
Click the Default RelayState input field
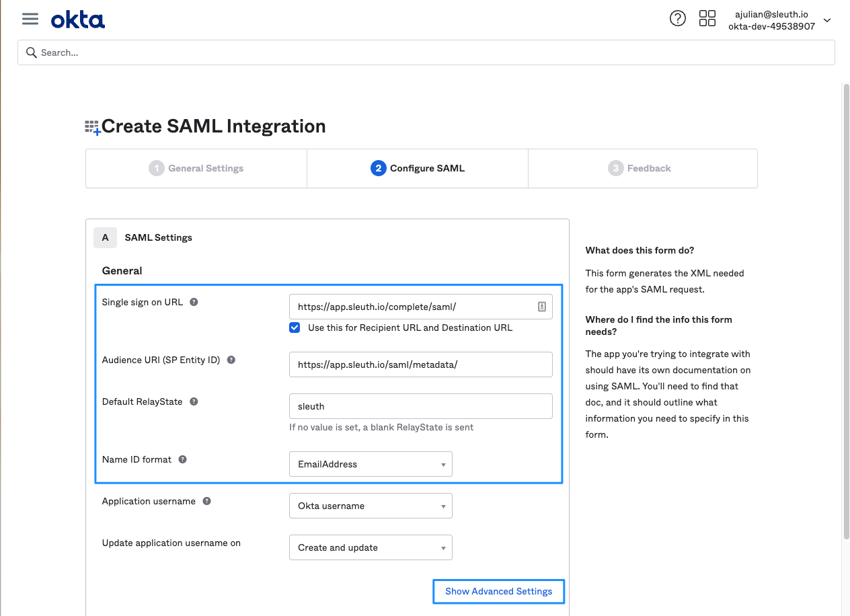tap(420, 406)
